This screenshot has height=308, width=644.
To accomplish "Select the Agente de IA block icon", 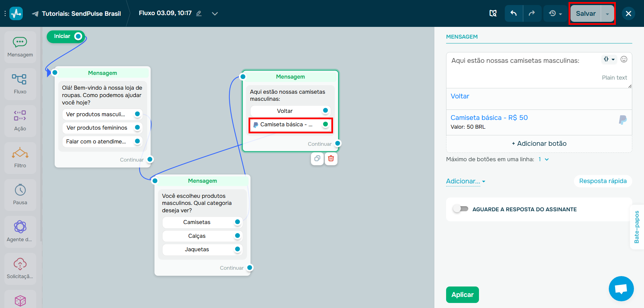I will click(x=20, y=231).
